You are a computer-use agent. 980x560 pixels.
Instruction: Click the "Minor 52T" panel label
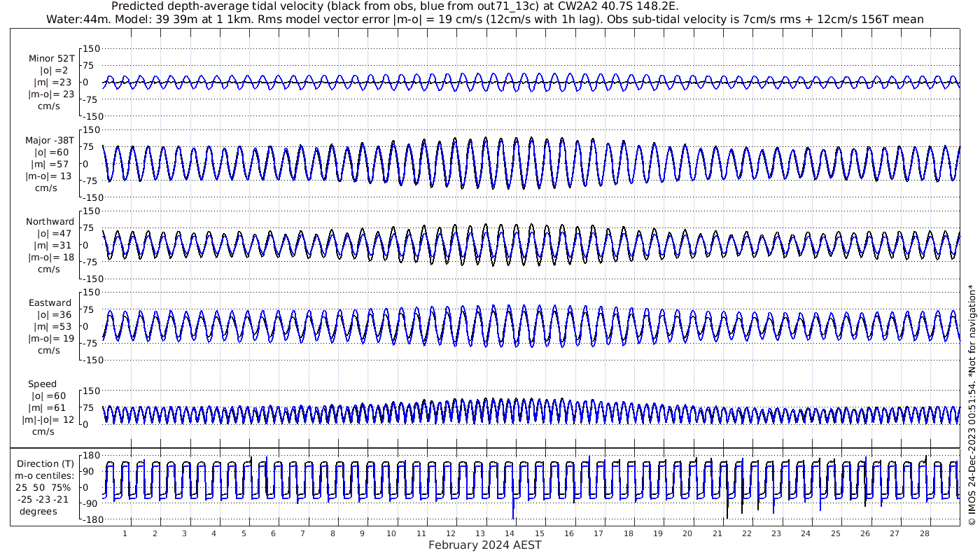[x=52, y=58]
